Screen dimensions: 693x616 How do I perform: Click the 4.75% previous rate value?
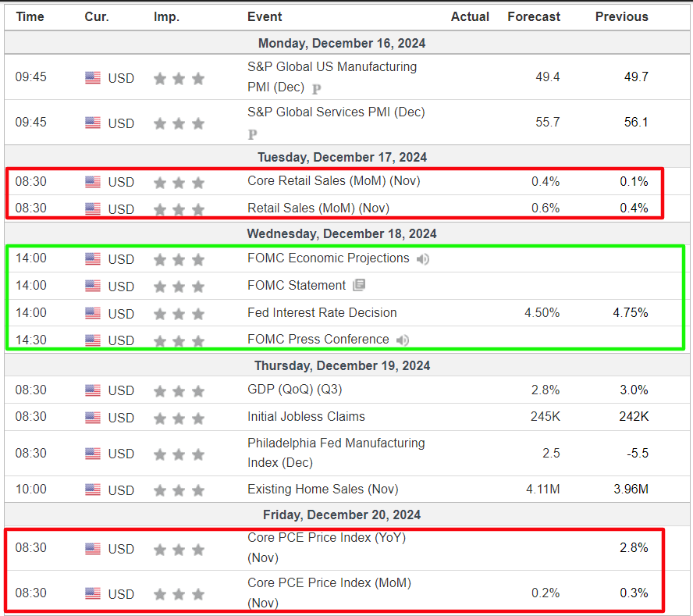(631, 312)
